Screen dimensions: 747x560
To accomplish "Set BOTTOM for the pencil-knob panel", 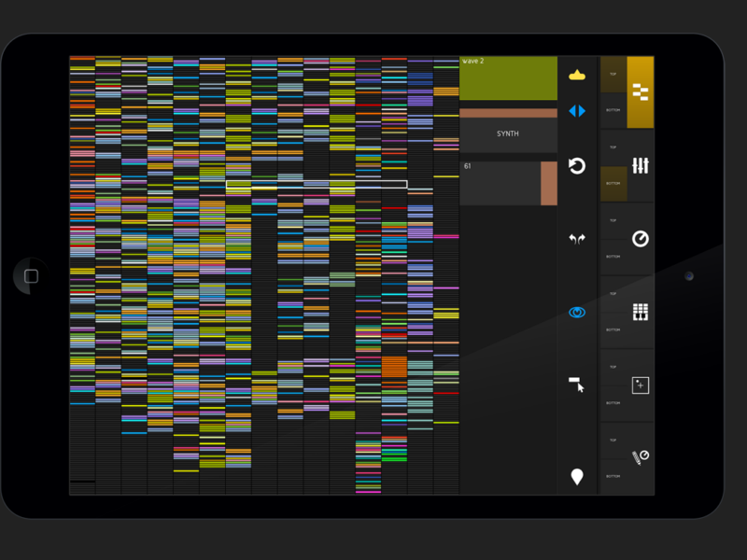I will tap(613, 477).
